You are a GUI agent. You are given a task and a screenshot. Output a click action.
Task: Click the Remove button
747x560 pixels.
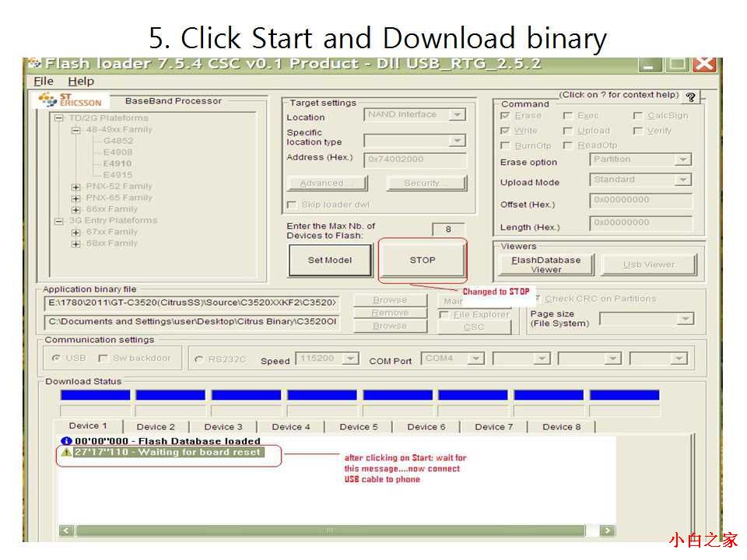click(390, 313)
